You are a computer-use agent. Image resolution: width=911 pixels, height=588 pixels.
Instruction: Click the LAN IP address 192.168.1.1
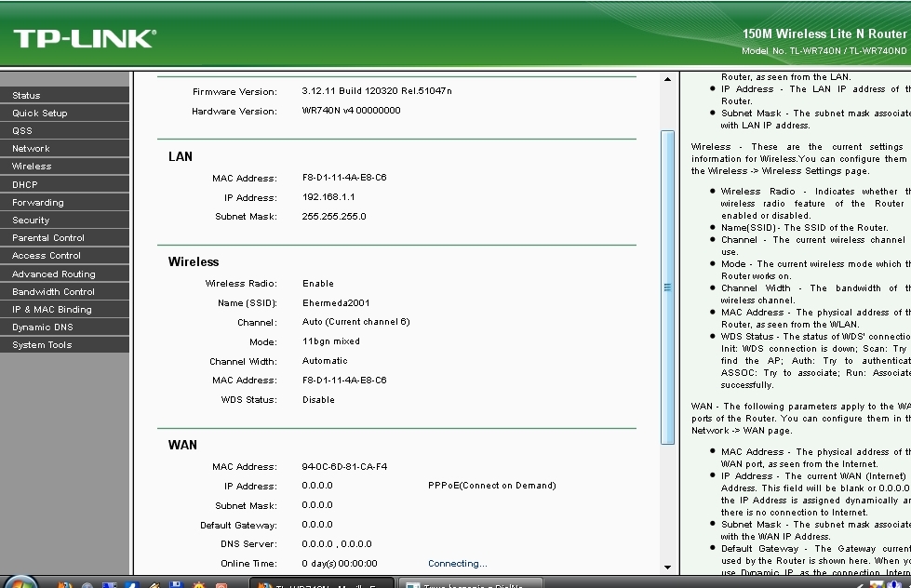tap(328, 197)
